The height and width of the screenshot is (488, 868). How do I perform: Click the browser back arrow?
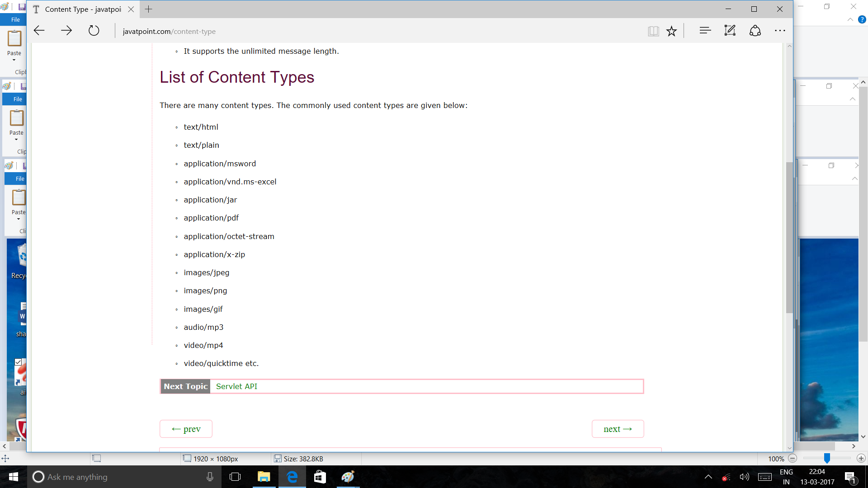pos(39,31)
